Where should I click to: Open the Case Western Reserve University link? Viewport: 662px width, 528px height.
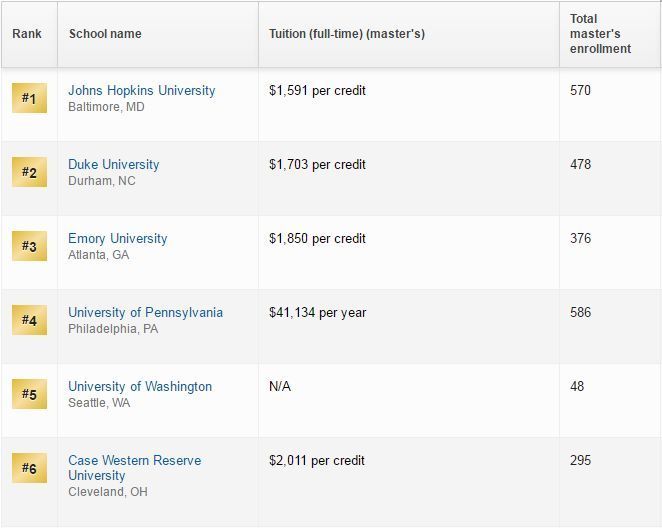click(x=135, y=468)
